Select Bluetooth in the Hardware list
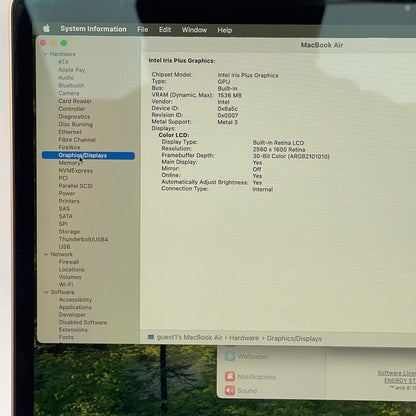 click(71, 85)
